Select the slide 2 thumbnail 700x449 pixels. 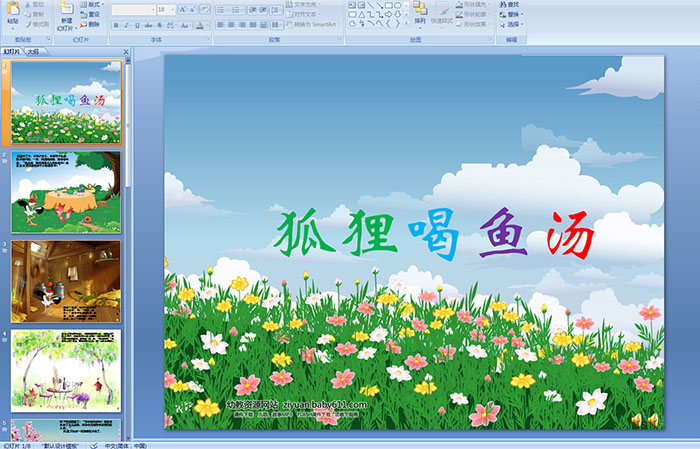[x=66, y=192]
